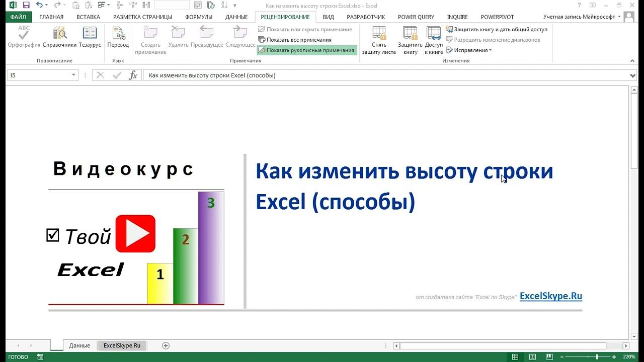Click the macro recording status bar icon
Image resolution: width=644 pixels, height=362 pixels.
click(40, 357)
